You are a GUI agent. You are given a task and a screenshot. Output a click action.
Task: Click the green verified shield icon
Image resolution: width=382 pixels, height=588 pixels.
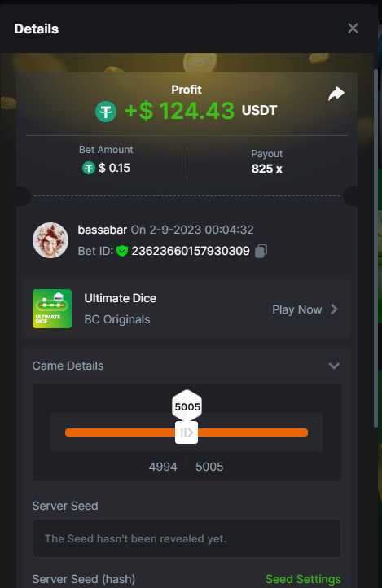click(x=122, y=251)
